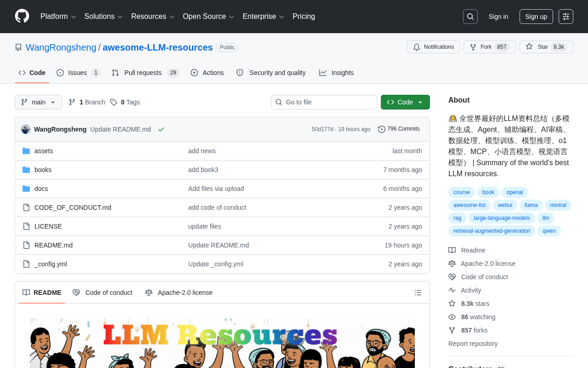Open the CODE_OF_CONDUCT.md file

pos(73,207)
